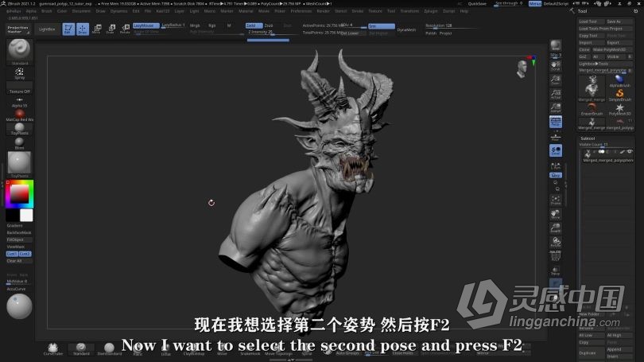The width and height of the screenshot is (644, 362).
Task: Select the EraserBrush tool thumbnail
Action: coord(592,109)
